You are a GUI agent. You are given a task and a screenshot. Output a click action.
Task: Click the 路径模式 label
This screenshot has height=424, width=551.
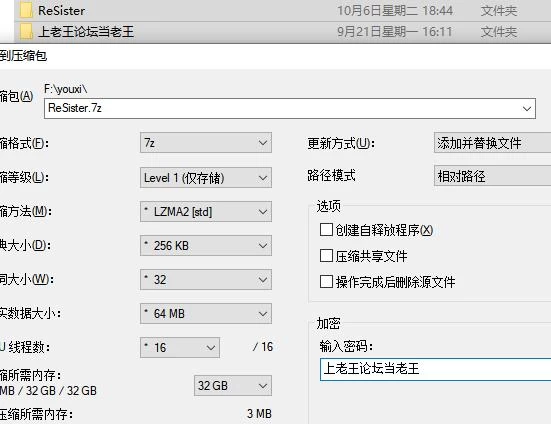click(x=331, y=175)
